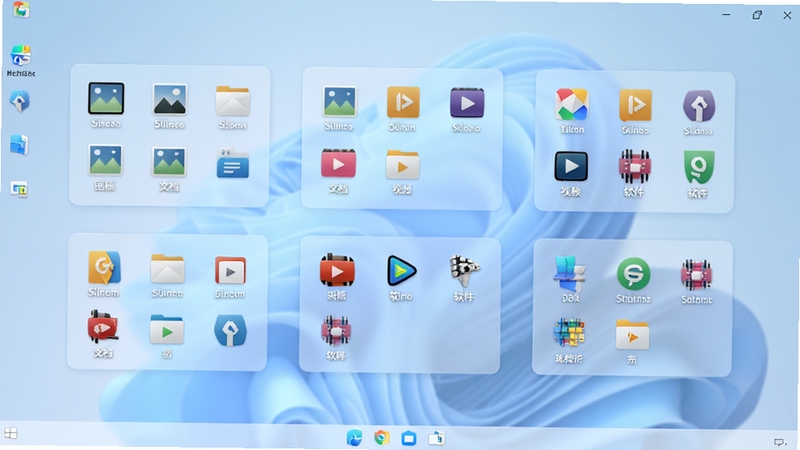800x450 pixels.
Task: Launch the green circle S Shutme icon
Action: [x=633, y=274]
